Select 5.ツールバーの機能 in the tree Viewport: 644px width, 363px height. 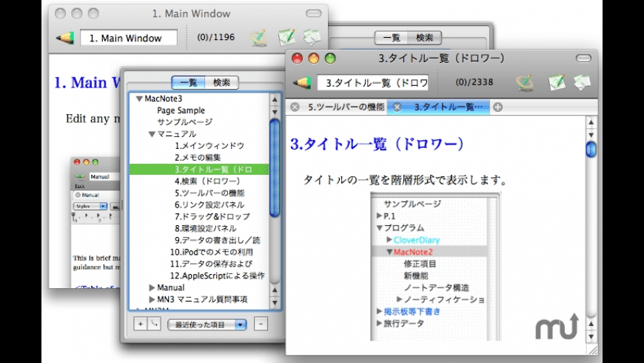coord(209,193)
